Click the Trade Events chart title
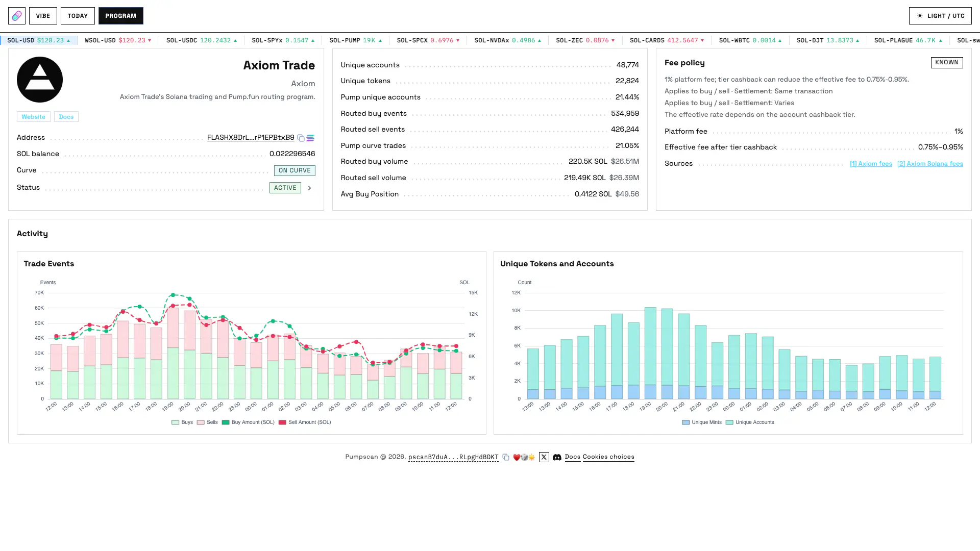Screen dimensions: 980x551 coord(49,264)
